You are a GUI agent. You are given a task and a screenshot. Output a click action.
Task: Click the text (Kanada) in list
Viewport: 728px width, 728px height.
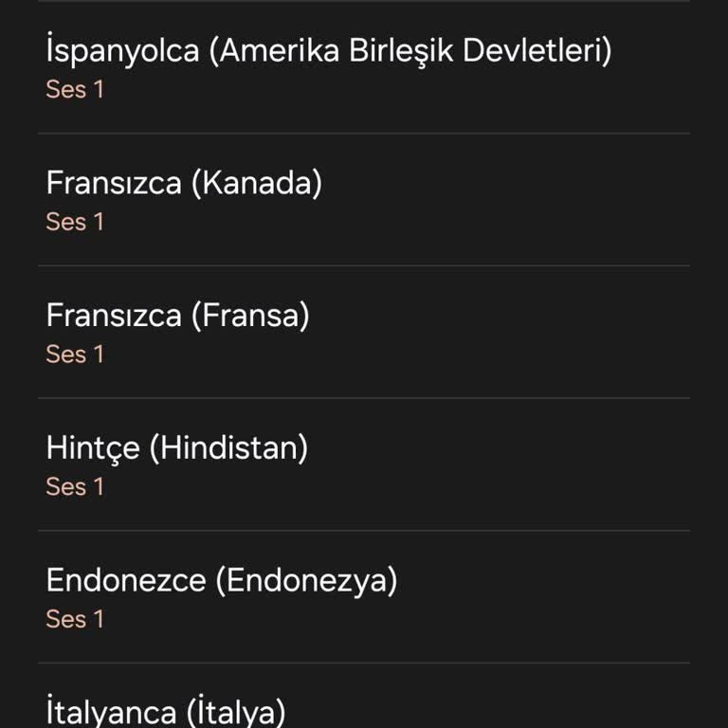point(257,183)
